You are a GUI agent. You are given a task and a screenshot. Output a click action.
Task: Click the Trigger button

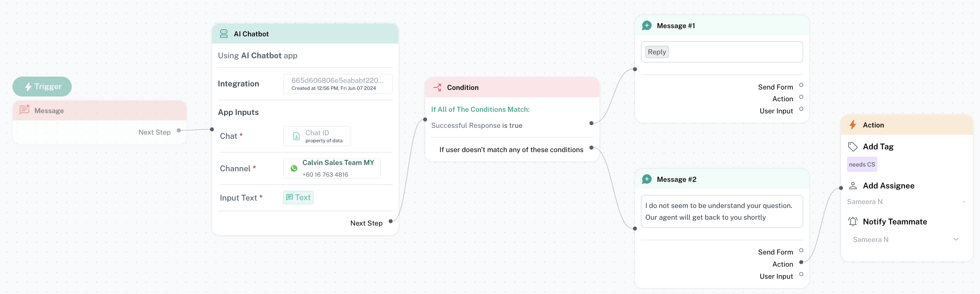click(x=42, y=87)
